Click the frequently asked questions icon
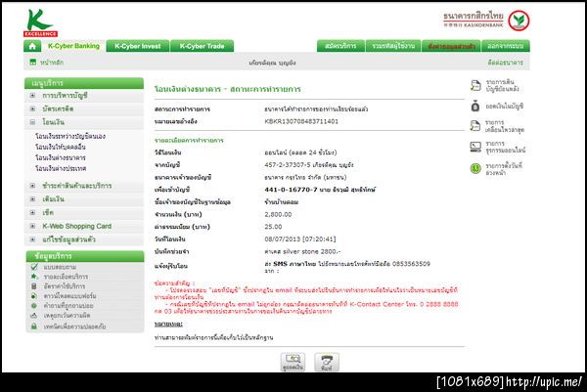 34,306
